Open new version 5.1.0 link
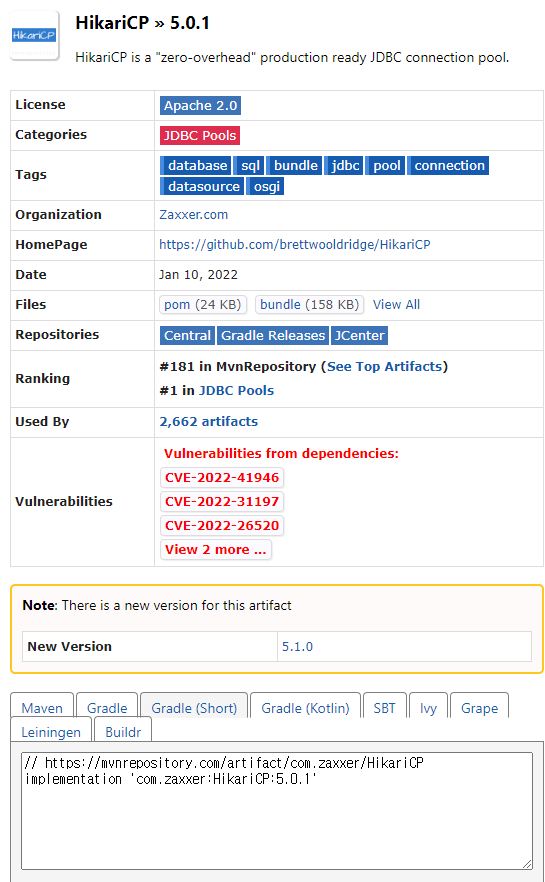 click(x=297, y=647)
